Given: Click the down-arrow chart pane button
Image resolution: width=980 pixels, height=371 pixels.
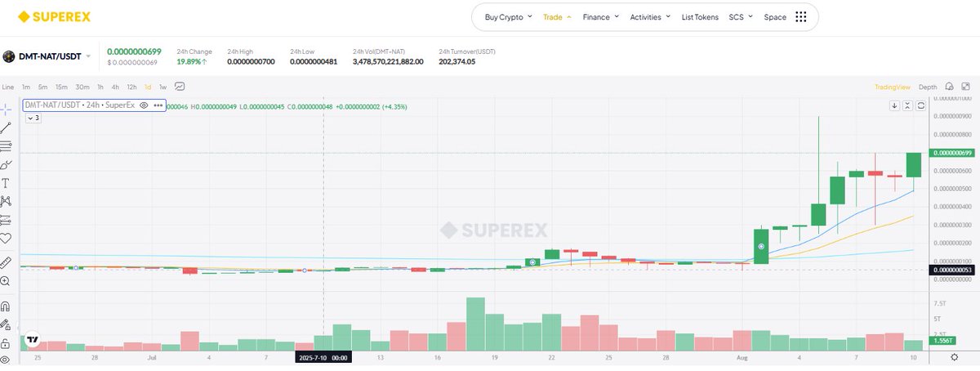Looking at the screenshot, I should [x=894, y=105].
